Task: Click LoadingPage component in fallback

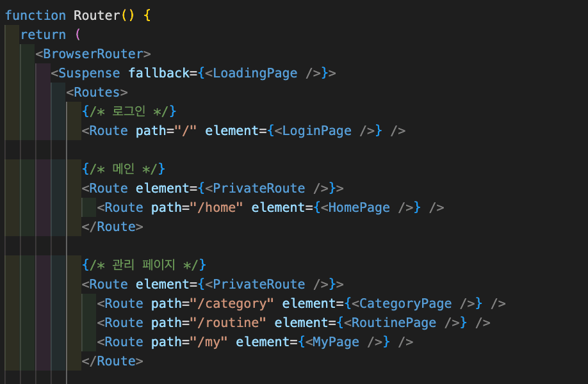Action: pyautogui.click(x=255, y=73)
